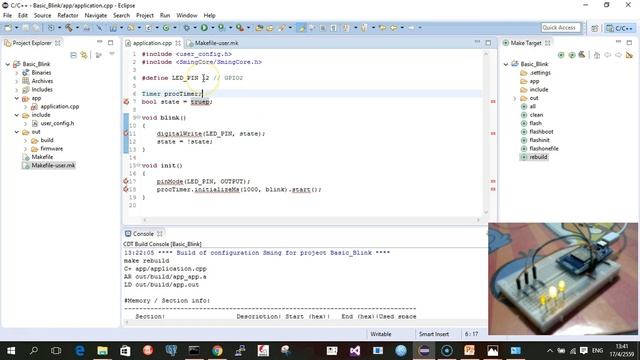The height and width of the screenshot is (360, 640).
Task: Click the Eclipse icon in the taskbar
Action: 424,351
